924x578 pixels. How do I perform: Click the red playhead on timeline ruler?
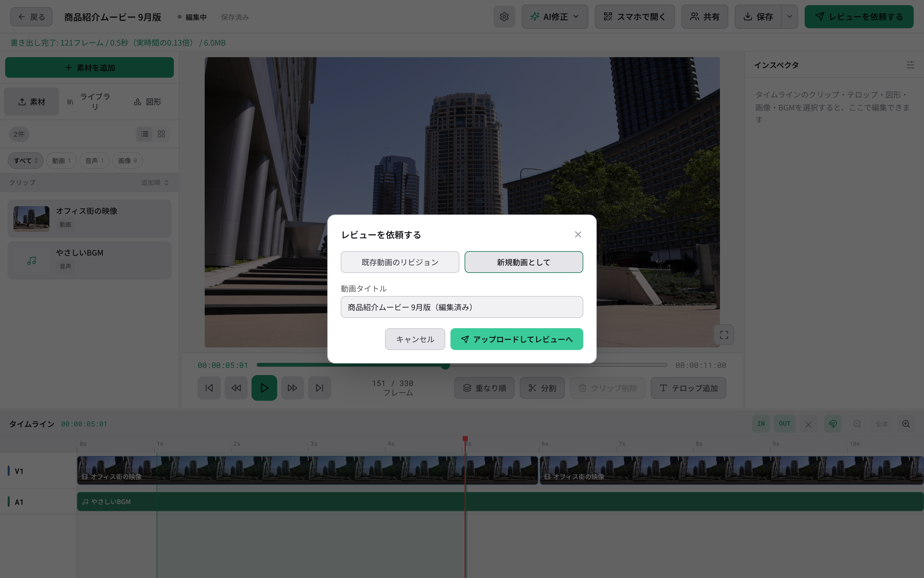click(x=465, y=439)
